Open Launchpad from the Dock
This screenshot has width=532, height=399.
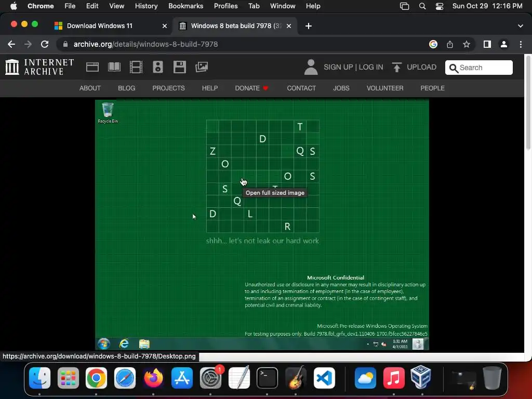(68, 378)
